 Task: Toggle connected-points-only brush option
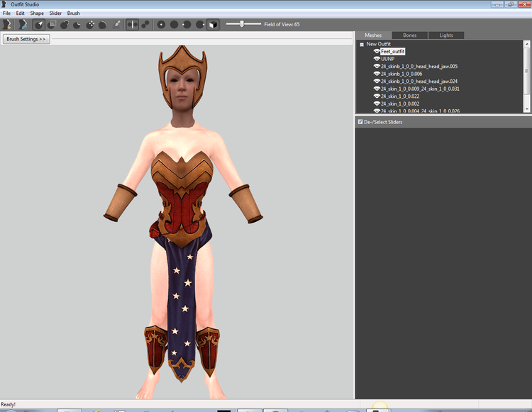click(x=145, y=24)
